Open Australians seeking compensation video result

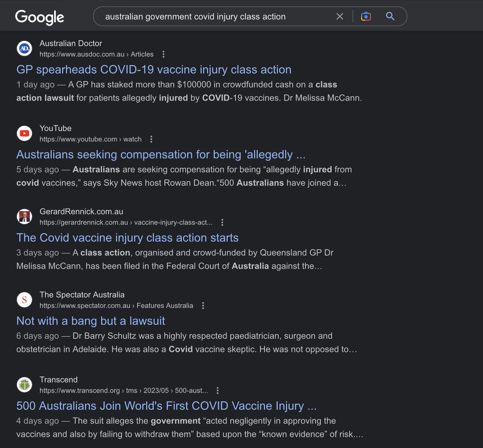coord(161,154)
